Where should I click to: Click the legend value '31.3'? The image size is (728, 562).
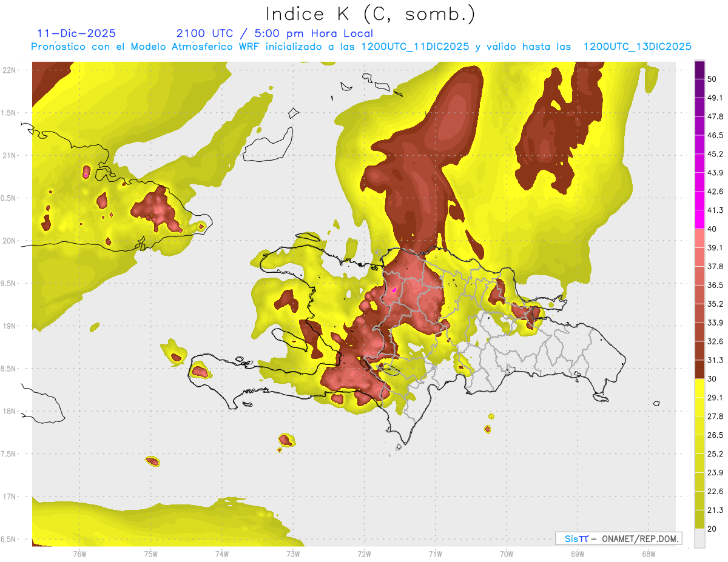point(715,360)
